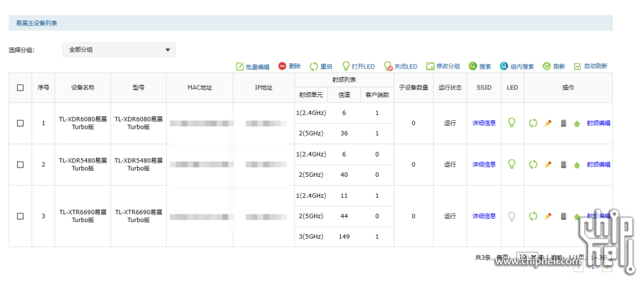Click the reboot icon in TL-XDR5480 row
This screenshot has width=644, height=284.
point(533,164)
